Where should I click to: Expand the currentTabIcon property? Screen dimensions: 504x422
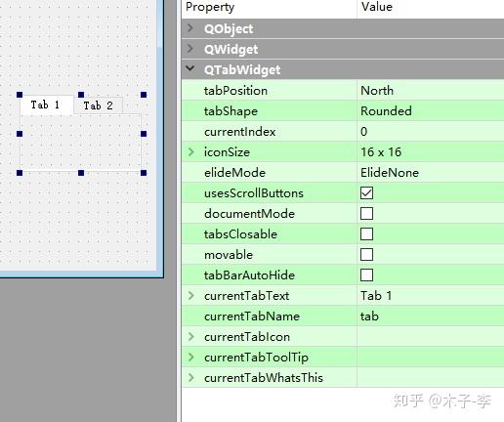point(191,336)
